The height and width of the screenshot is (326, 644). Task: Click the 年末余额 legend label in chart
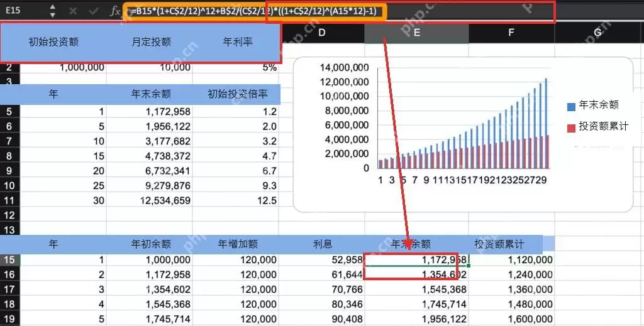point(599,105)
